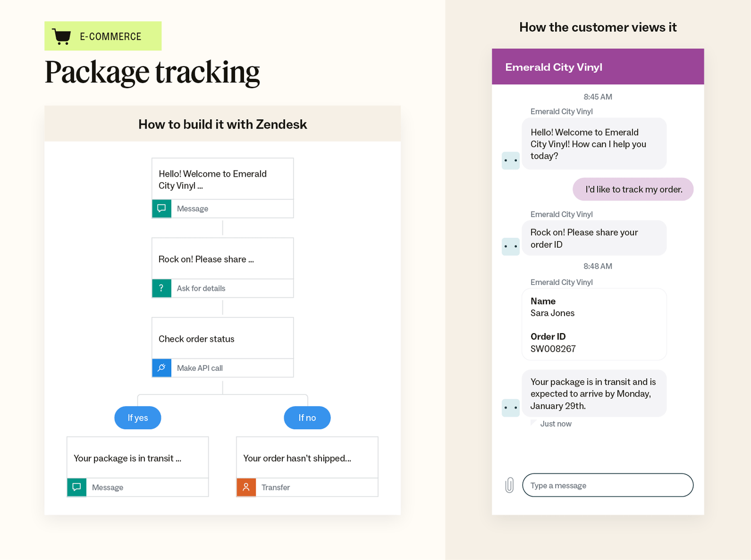Open the Rock on! Please share step card
This screenshot has height=560, width=751.
[x=223, y=267]
